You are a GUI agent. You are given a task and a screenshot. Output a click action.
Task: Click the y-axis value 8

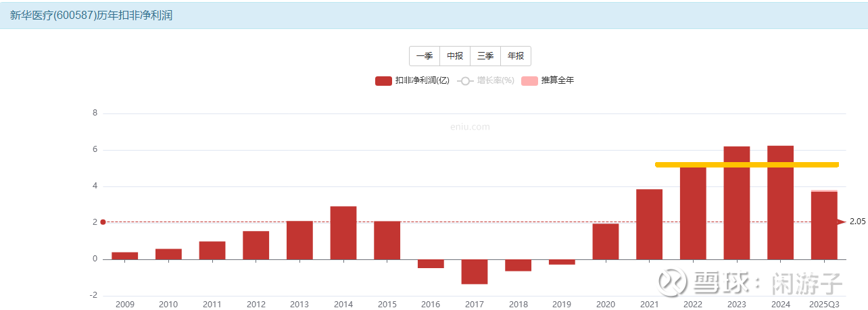click(x=95, y=113)
